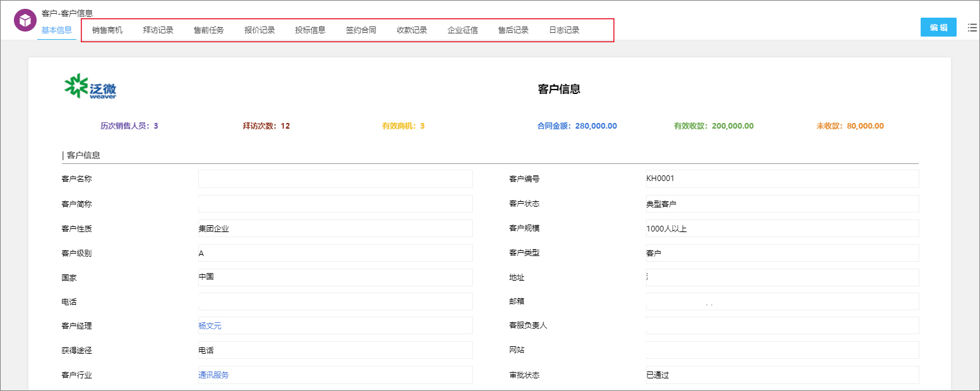Click the 有效商机: 3 statistic
The width and height of the screenshot is (980, 391).
click(403, 126)
